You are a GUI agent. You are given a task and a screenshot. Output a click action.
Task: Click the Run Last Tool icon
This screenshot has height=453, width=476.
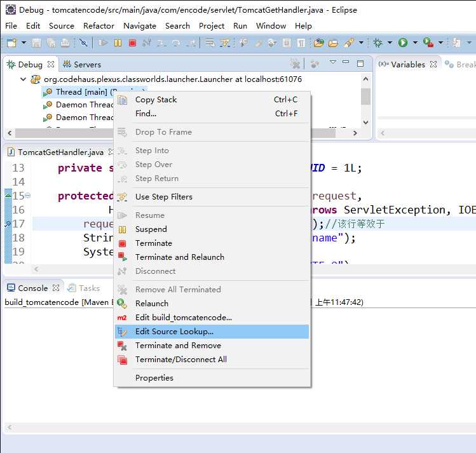428,43
